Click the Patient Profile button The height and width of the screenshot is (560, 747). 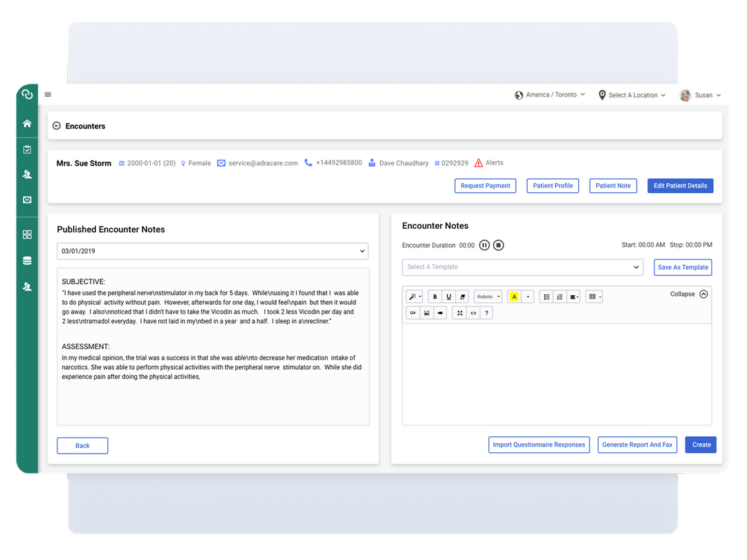click(x=552, y=185)
